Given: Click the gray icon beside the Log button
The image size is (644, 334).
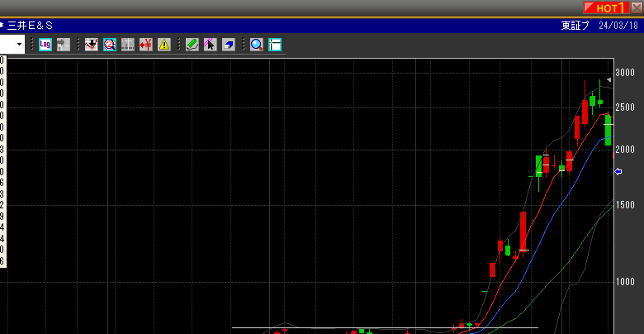Looking at the screenshot, I should pyautogui.click(x=63, y=44).
